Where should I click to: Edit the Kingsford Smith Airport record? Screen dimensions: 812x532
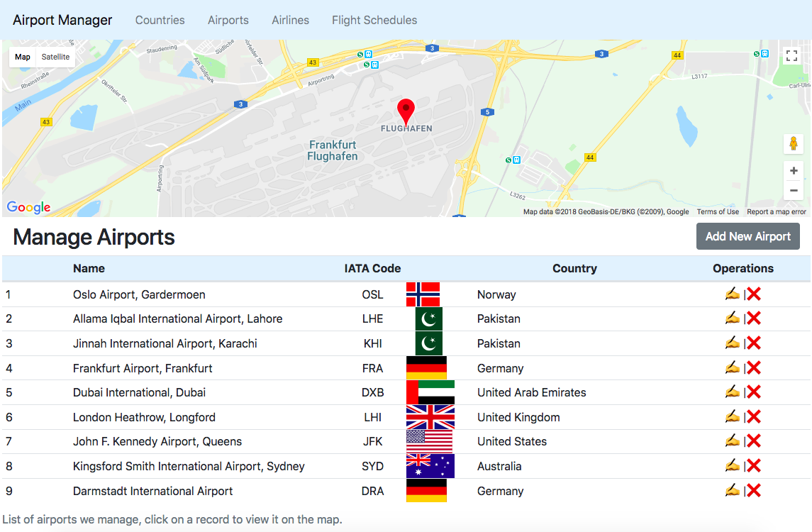click(x=733, y=466)
